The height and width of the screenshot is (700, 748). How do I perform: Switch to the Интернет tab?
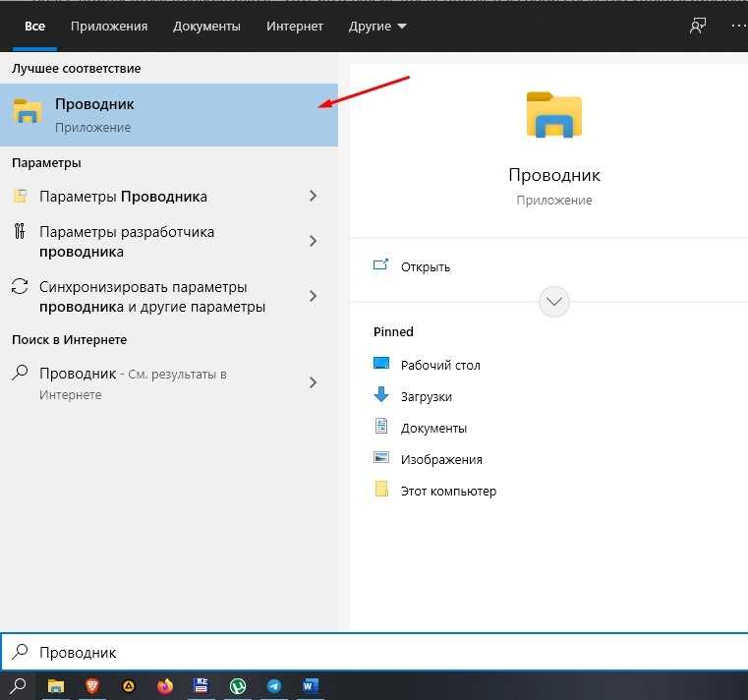click(294, 26)
